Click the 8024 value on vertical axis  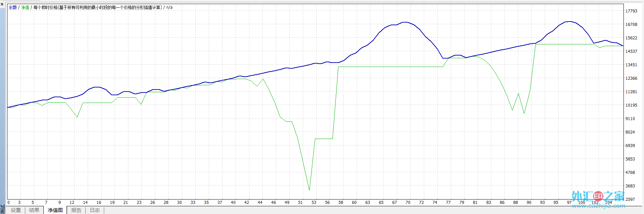point(630,132)
